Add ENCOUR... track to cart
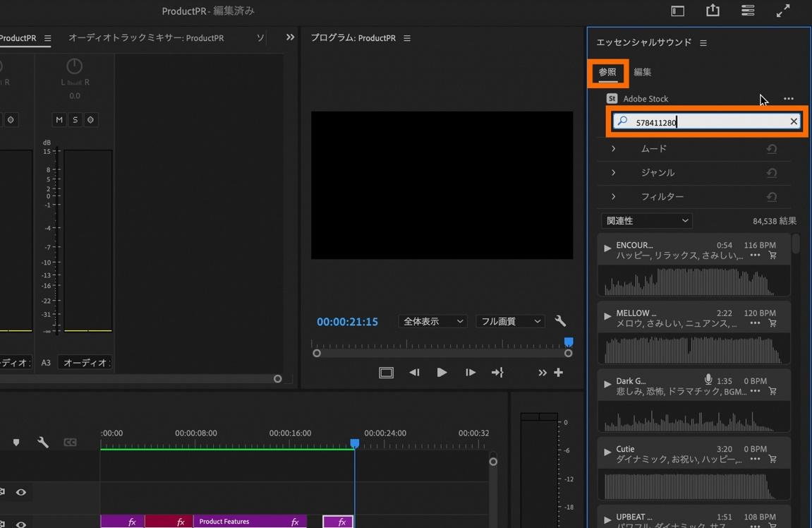Viewport: 812px width, 528px height. [x=772, y=256]
